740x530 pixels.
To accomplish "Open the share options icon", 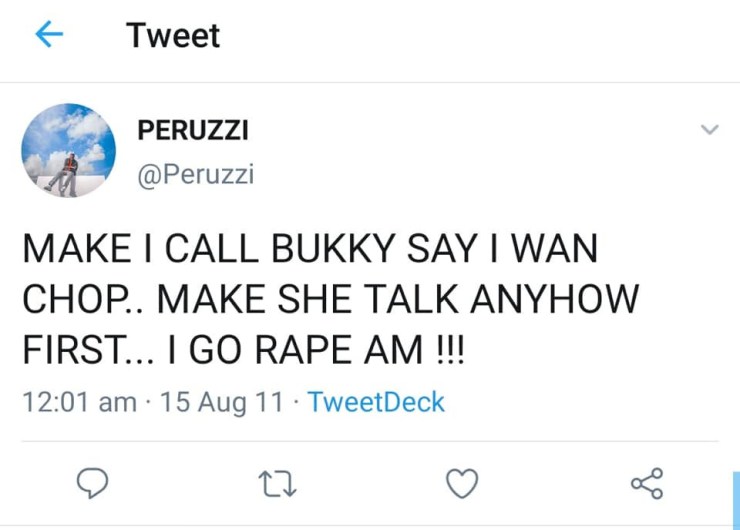I will (646, 484).
